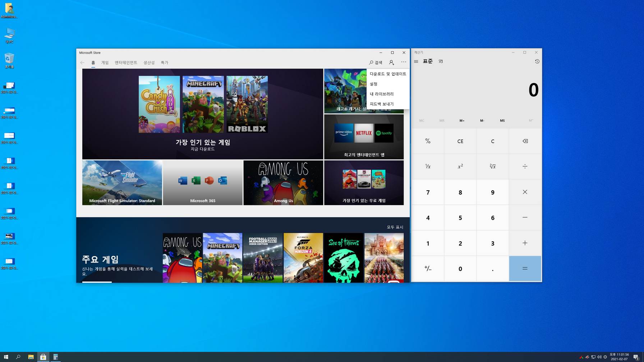Click the decimal point key
Screen dimensions: 644x362
493,269
